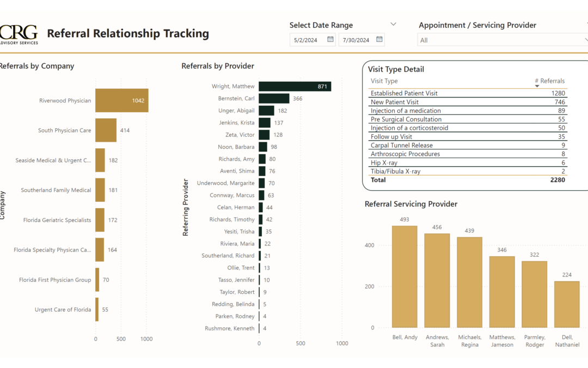The height and width of the screenshot is (368, 588).
Task: Click the # Referrals sort arrow indicator
Action: click(537, 86)
